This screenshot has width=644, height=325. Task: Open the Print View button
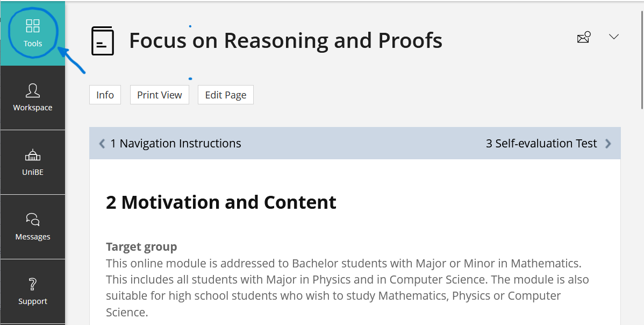[x=160, y=95]
